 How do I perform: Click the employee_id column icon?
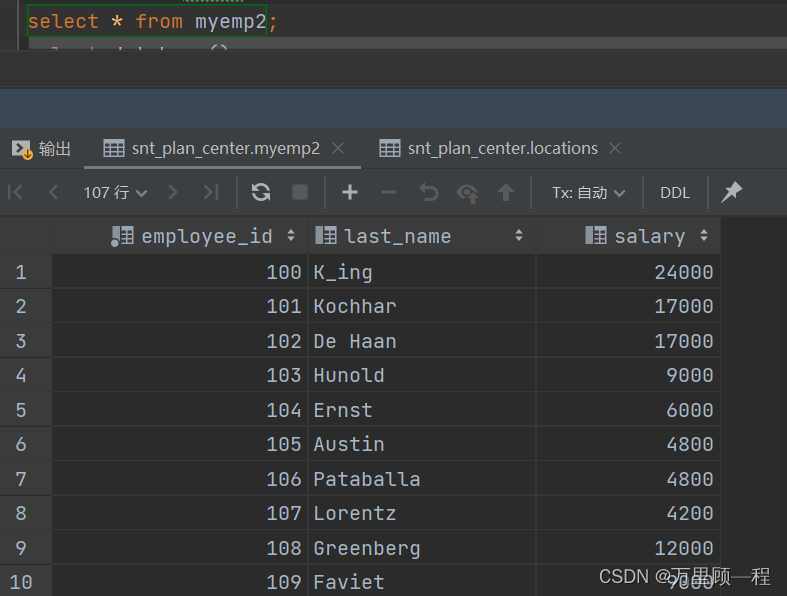tap(122, 235)
